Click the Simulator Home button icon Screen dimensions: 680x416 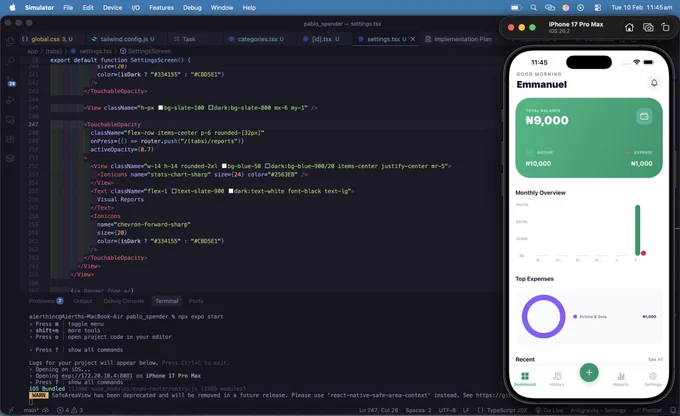coord(629,28)
